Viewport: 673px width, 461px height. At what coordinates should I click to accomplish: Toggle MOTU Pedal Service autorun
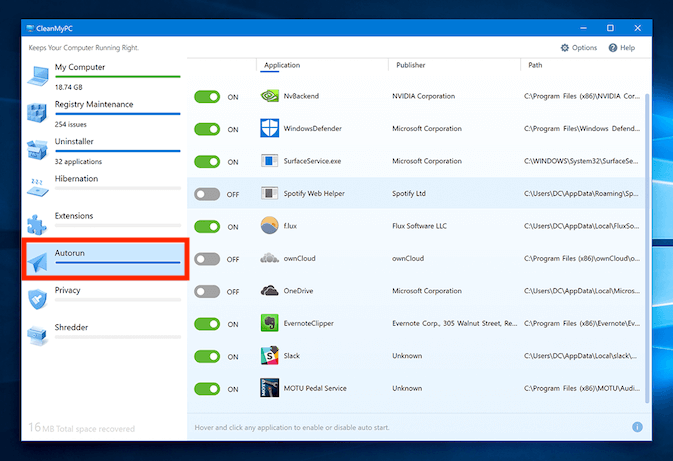[207, 389]
